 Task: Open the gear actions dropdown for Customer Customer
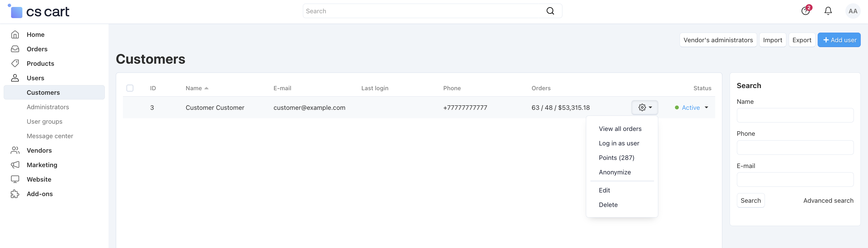(x=645, y=108)
